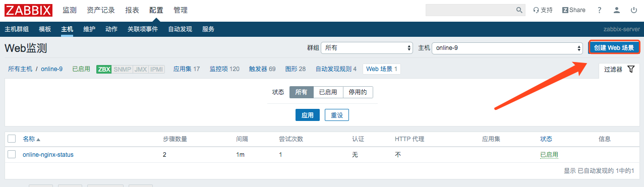The height and width of the screenshot is (187, 644).
Task: Open the 群组 dropdown
Action: (367, 48)
